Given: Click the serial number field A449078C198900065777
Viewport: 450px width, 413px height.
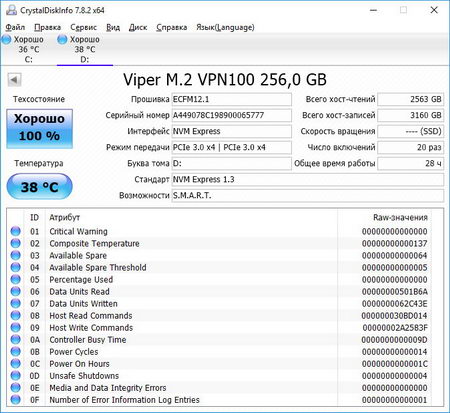Looking at the screenshot, I should pyautogui.click(x=231, y=115).
